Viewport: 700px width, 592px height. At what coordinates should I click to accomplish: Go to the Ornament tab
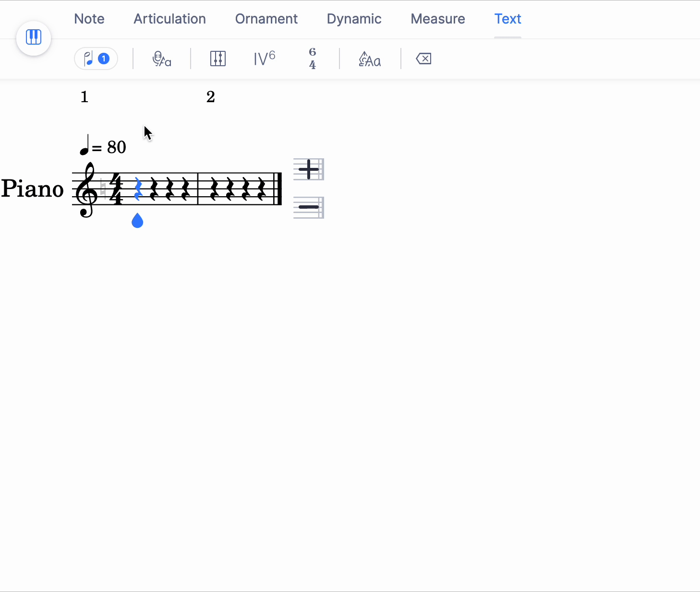click(x=266, y=19)
